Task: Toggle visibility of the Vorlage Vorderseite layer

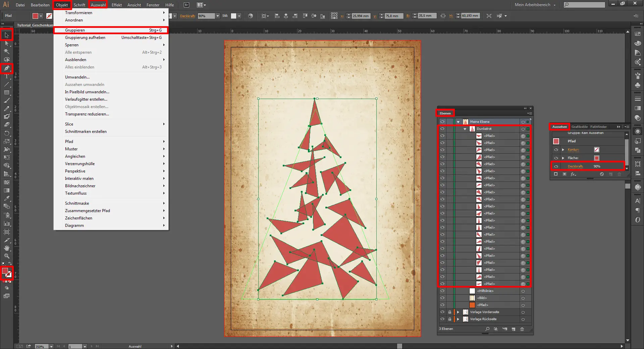Action: pyautogui.click(x=442, y=312)
